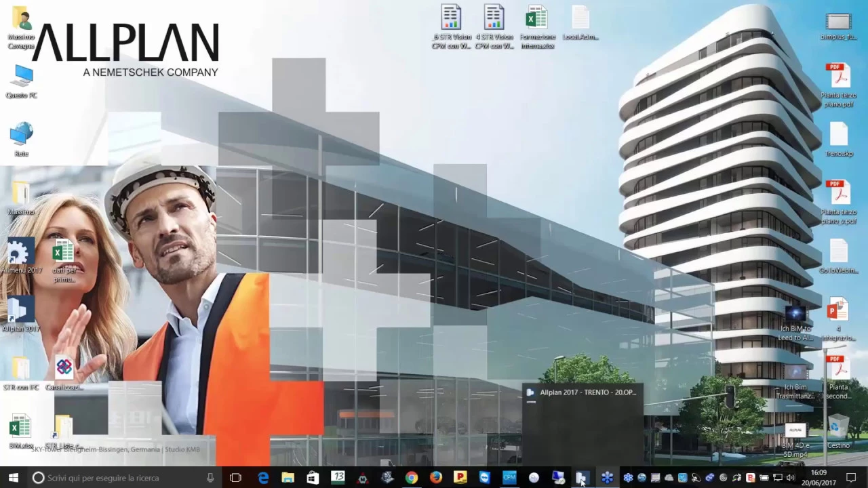Select the LocalAdm... file icon
This screenshot has width=868, height=488.
(580, 24)
